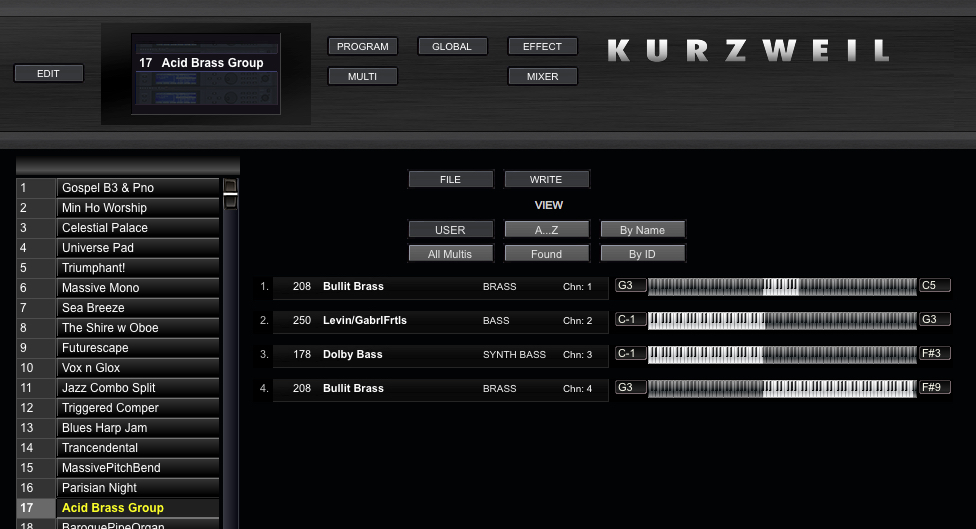Switch to GLOBAL mode
This screenshot has height=529, width=976.
452,47
